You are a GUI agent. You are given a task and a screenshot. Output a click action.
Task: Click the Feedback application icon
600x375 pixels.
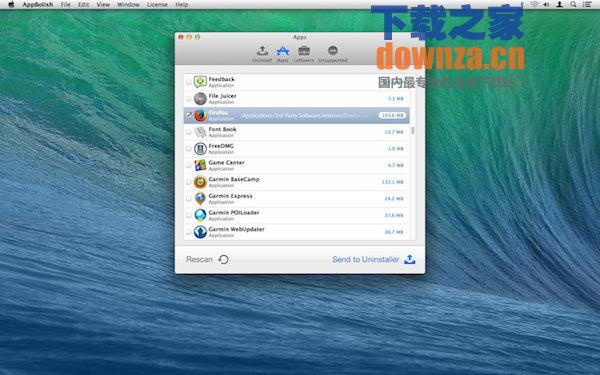[200, 82]
